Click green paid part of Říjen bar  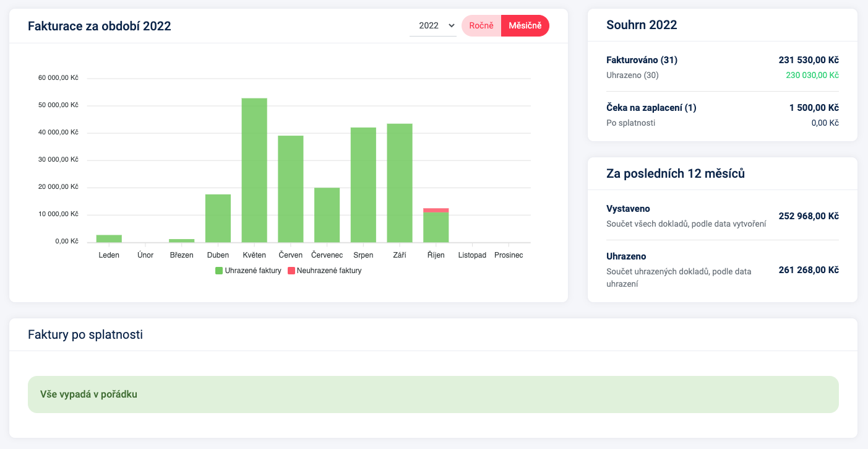tap(436, 227)
